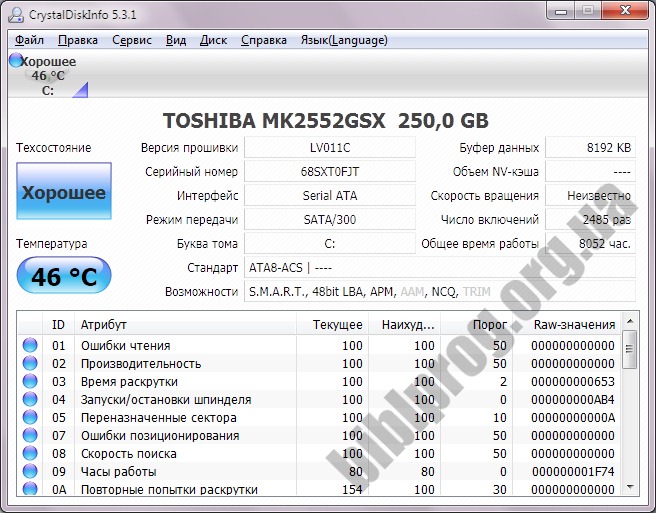
Task: Click the Raw-значения column header
Action: tap(566, 324)
